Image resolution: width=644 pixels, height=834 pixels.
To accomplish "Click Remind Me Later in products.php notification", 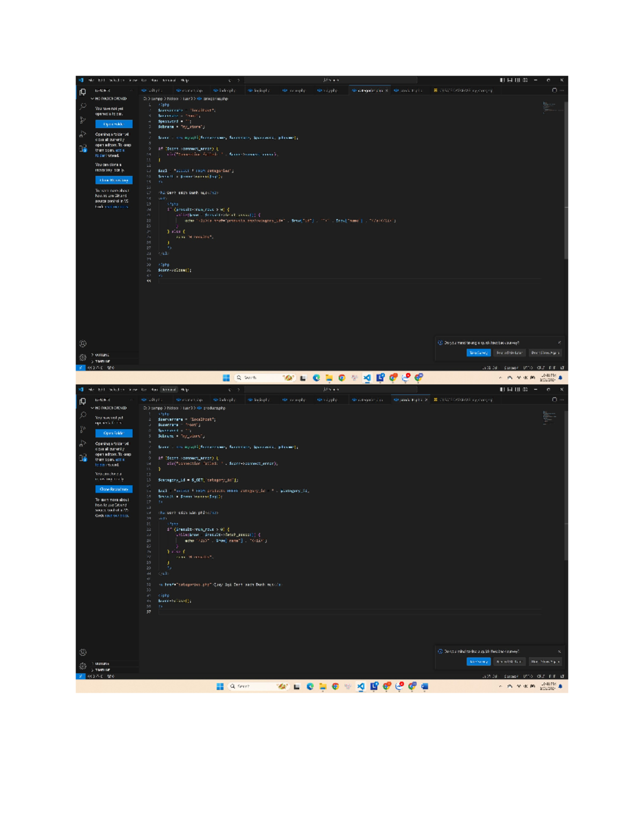I will [x=509, y=662].
